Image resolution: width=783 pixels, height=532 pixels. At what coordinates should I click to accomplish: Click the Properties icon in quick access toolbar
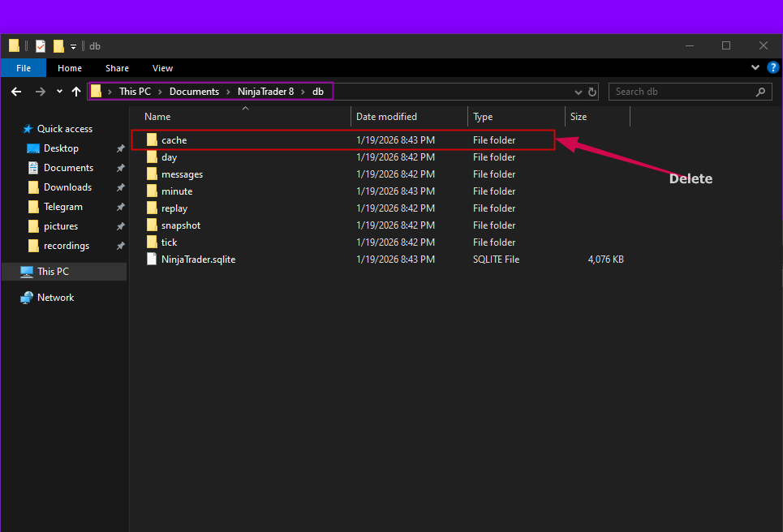point(41,46)
